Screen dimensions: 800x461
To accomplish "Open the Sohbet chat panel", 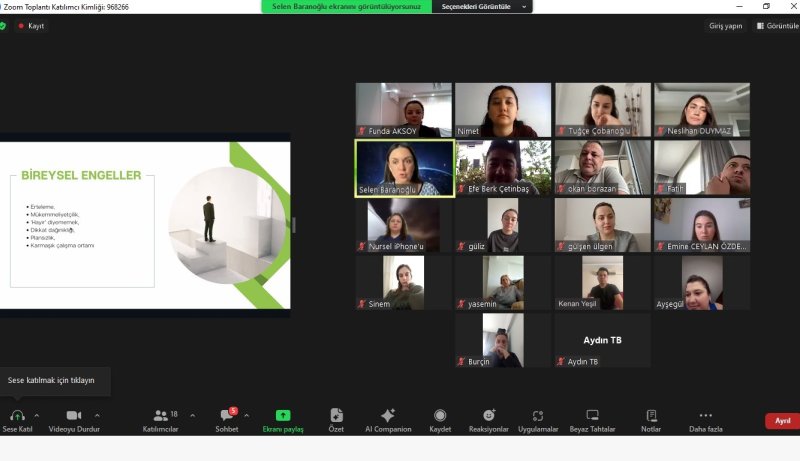I will [x=227, y=416].
